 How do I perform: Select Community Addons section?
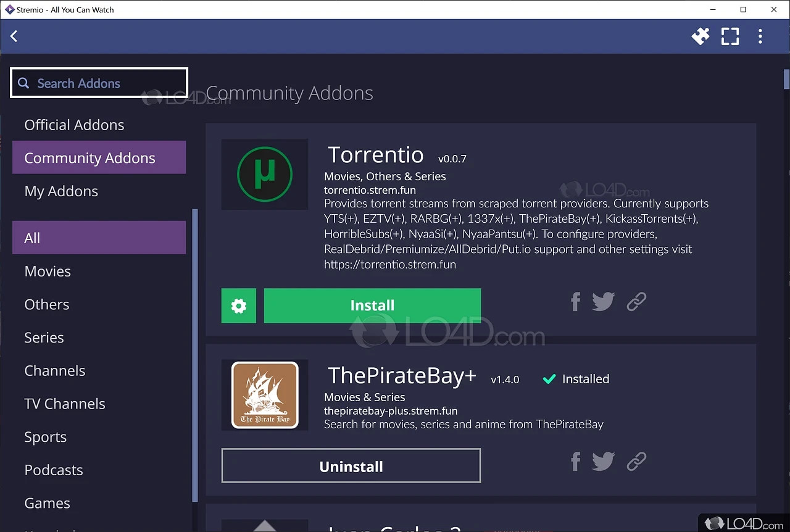[x=99, y=157]
